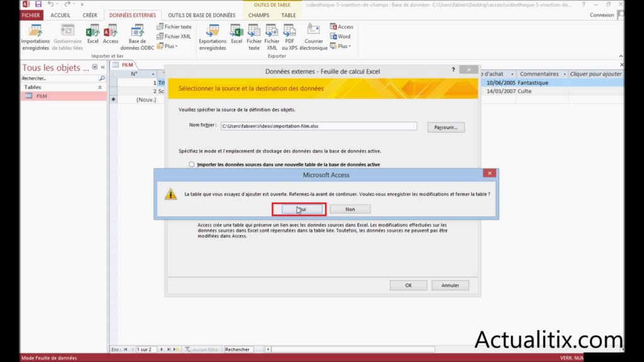Screen dimensions: 644x362
Task: Switch to the CHAMPS tab
Action: point(258,15)
